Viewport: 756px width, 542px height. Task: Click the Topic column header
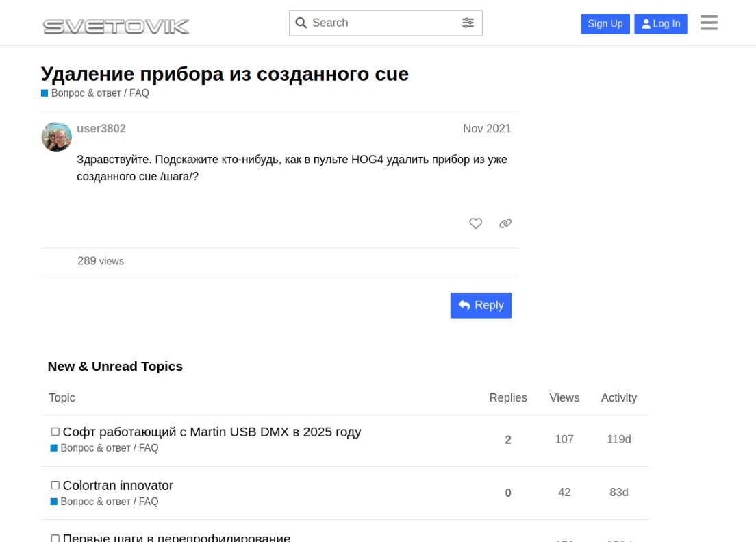point(62,397)
